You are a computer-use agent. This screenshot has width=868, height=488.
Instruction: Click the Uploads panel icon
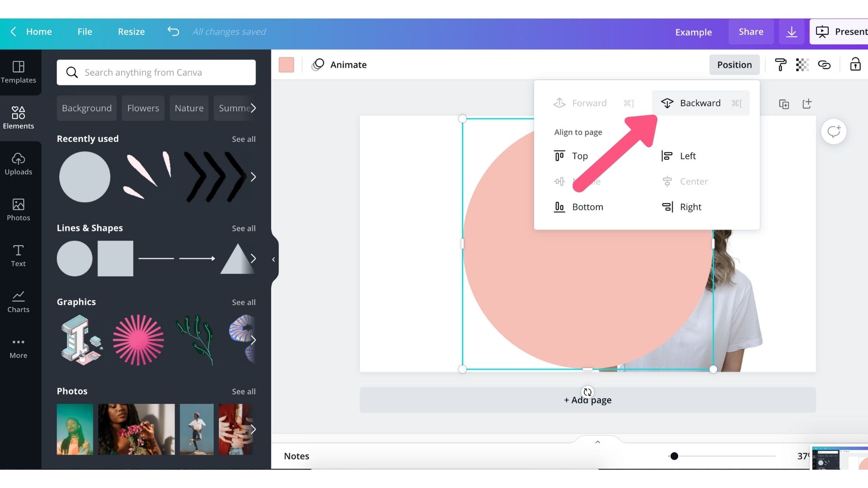(18, 164)
